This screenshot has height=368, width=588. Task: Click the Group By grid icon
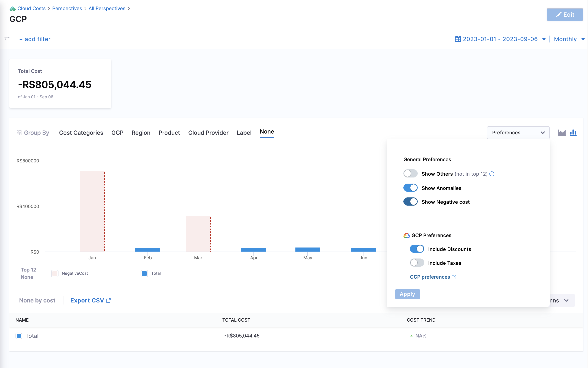19,133
